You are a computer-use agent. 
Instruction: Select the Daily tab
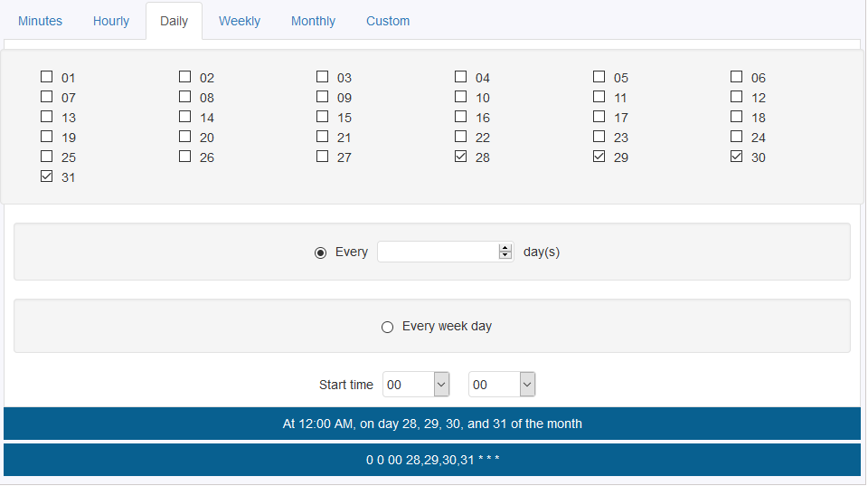(174, 21)
